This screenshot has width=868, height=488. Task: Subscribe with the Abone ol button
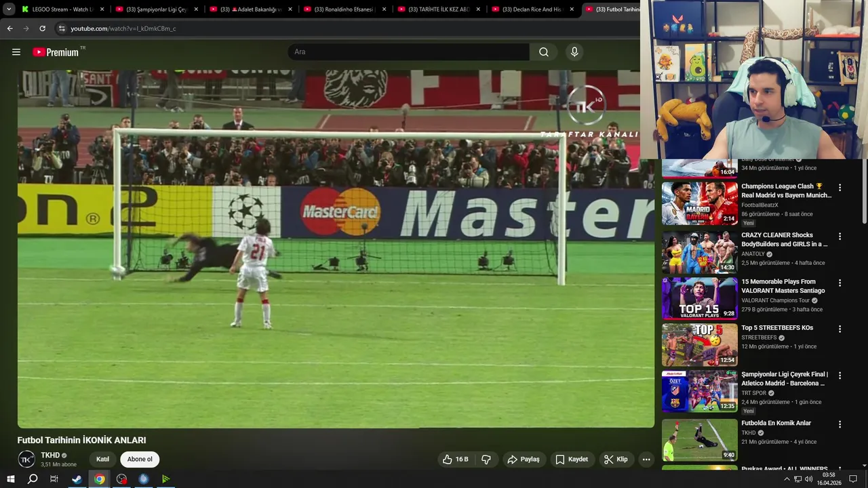(x=140, y=460)
